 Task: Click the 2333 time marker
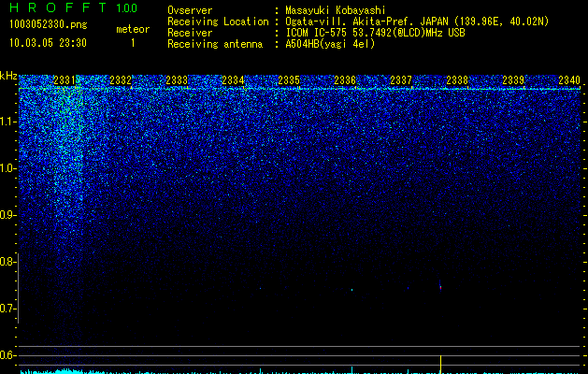(x=177, y=79)
